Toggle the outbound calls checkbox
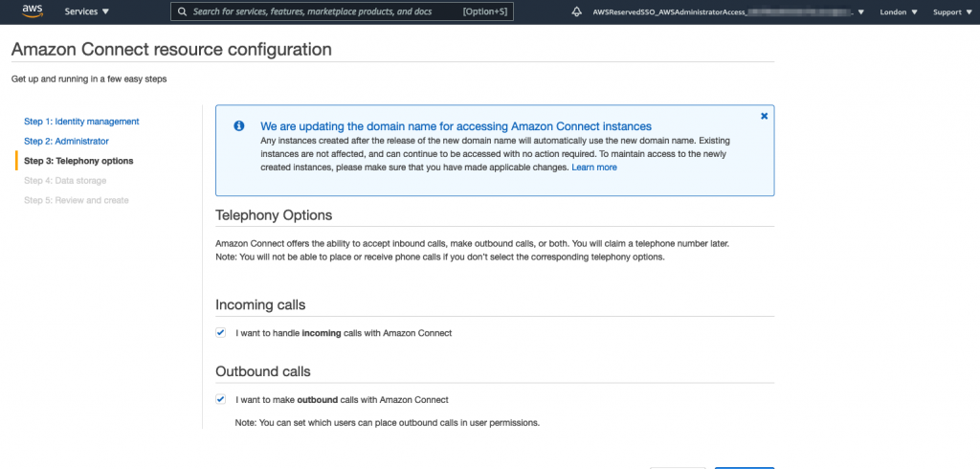The image size is (980, 469). (x=221, y=399)
